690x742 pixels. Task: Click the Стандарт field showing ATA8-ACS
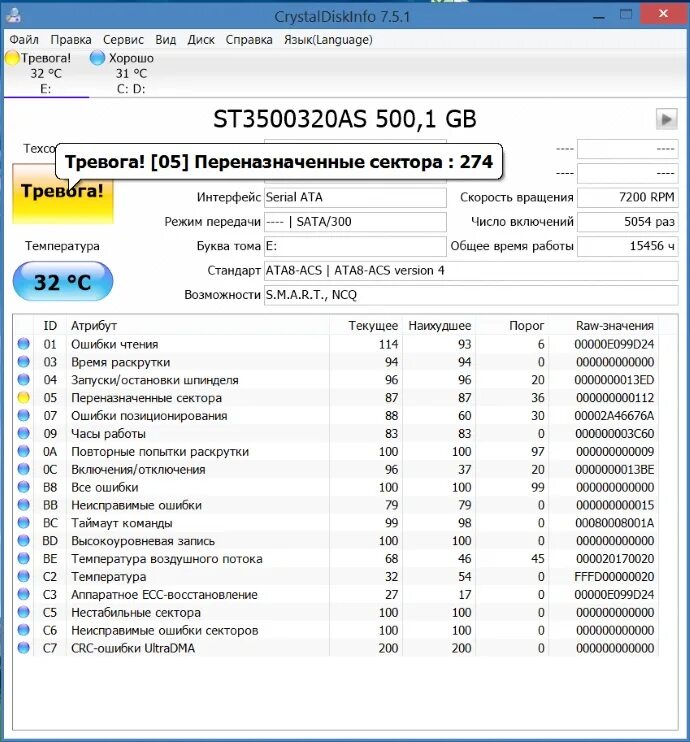pyautogui.click(x=471, y=271)
